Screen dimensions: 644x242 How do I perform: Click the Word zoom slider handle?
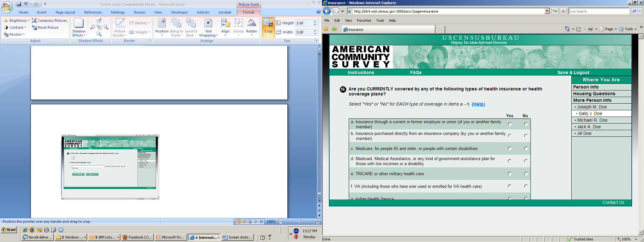(x=299, y=222)
